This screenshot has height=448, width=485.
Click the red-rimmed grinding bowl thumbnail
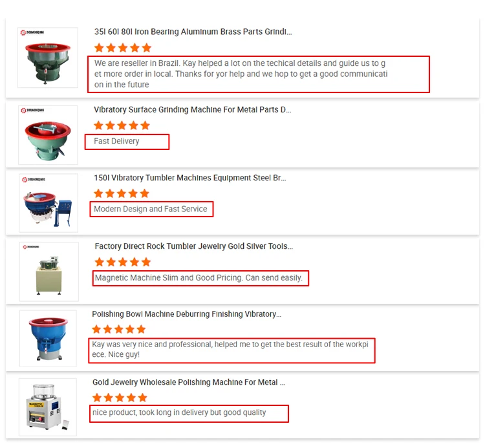tap(48, 135)
